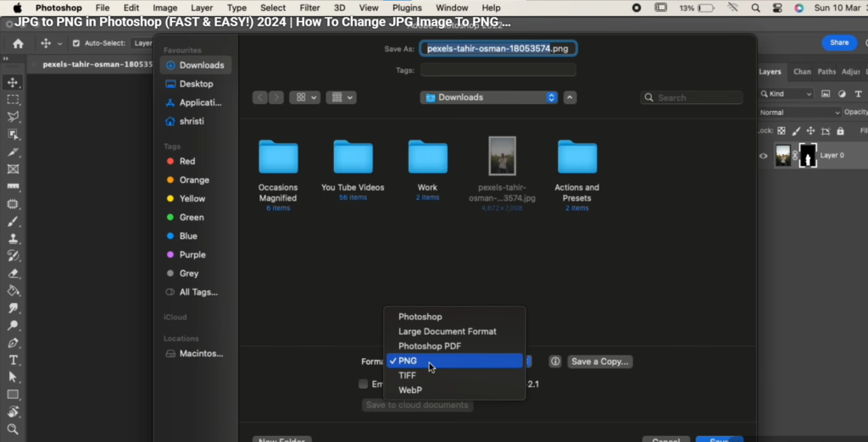Select the Clone Stamp tool
Screen dimensions: 868x442
point(13,239)
